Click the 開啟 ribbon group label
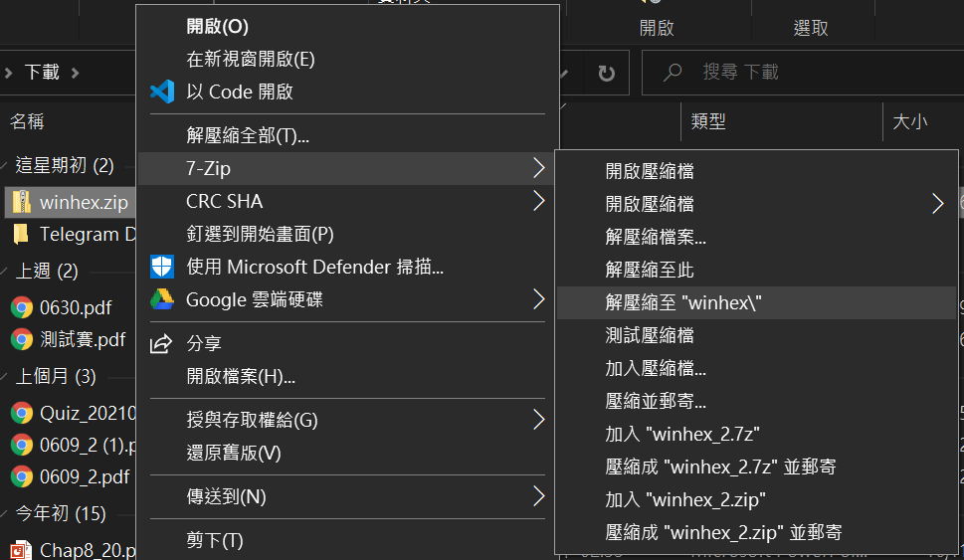The height and width of the screenshot is (560, 964). point(657,28)
